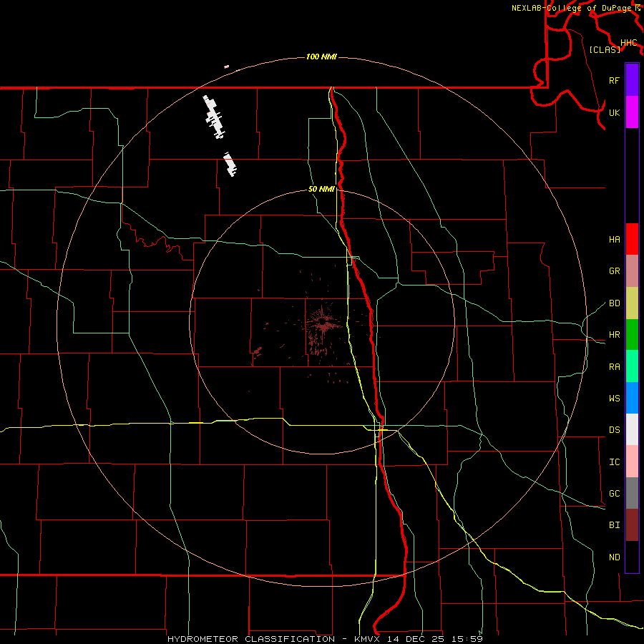Click the HR legend label
Image resolution: width=644 pixels, height=644 pixels.
(614, 335)
